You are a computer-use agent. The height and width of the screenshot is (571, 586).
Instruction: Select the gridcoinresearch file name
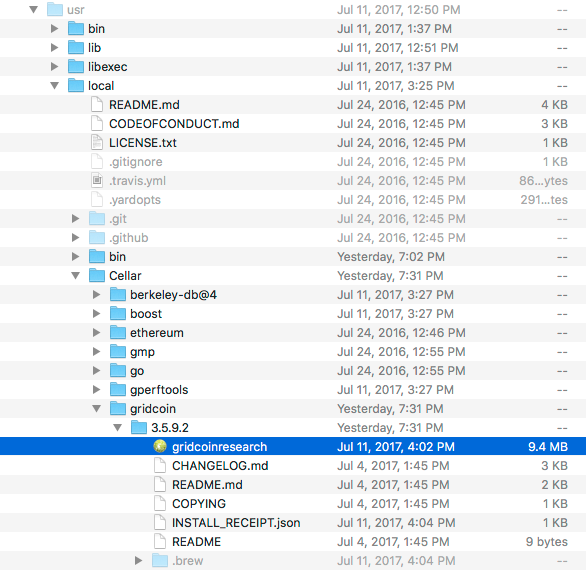click(x=219, y=447)
